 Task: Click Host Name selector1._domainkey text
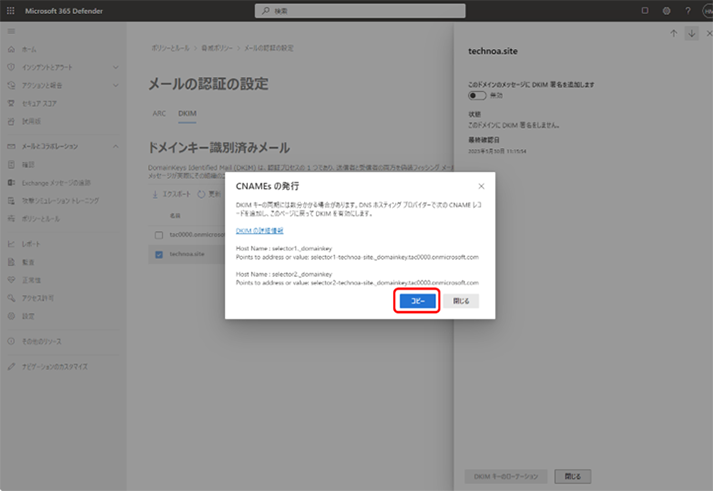coord(284,248)
